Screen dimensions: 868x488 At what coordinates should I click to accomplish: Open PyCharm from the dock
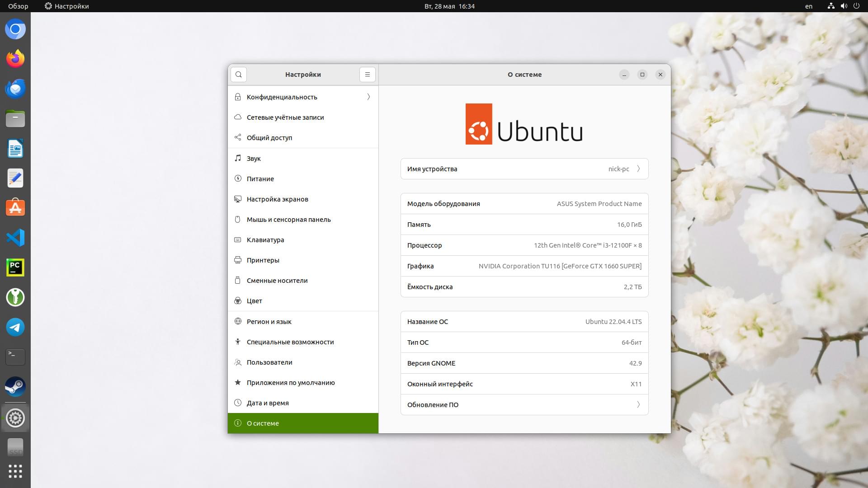click(15, 267)
